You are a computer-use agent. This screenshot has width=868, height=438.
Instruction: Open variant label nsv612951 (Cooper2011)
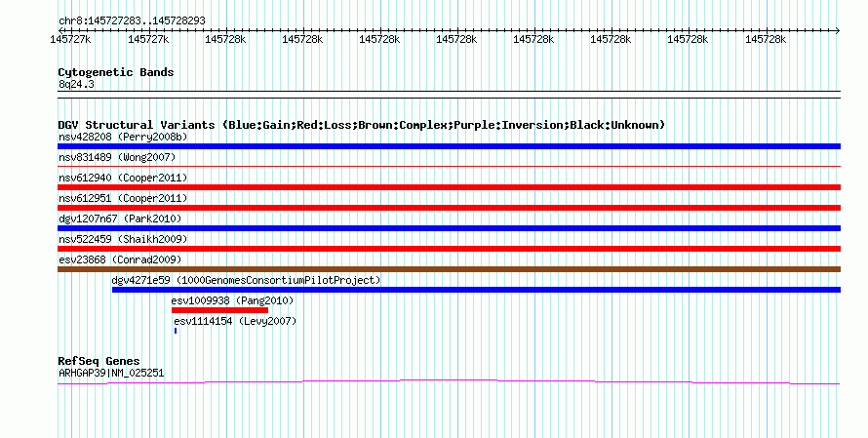123,198
